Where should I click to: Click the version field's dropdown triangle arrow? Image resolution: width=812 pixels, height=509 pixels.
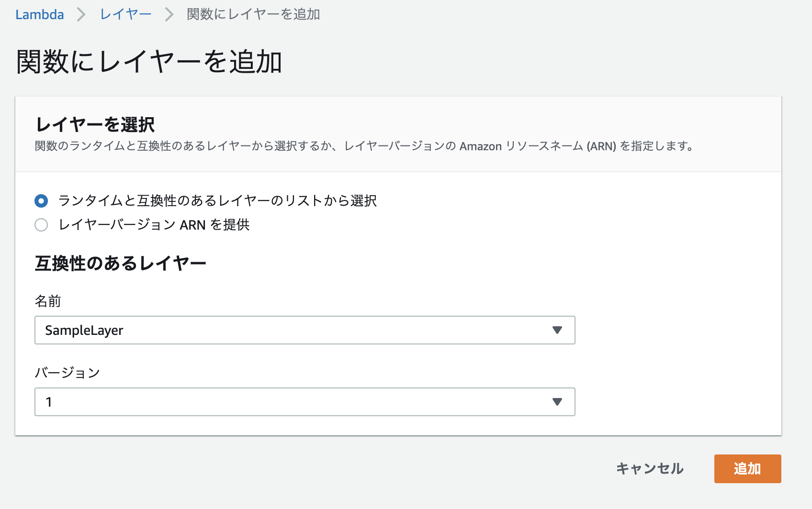[557, 402]
